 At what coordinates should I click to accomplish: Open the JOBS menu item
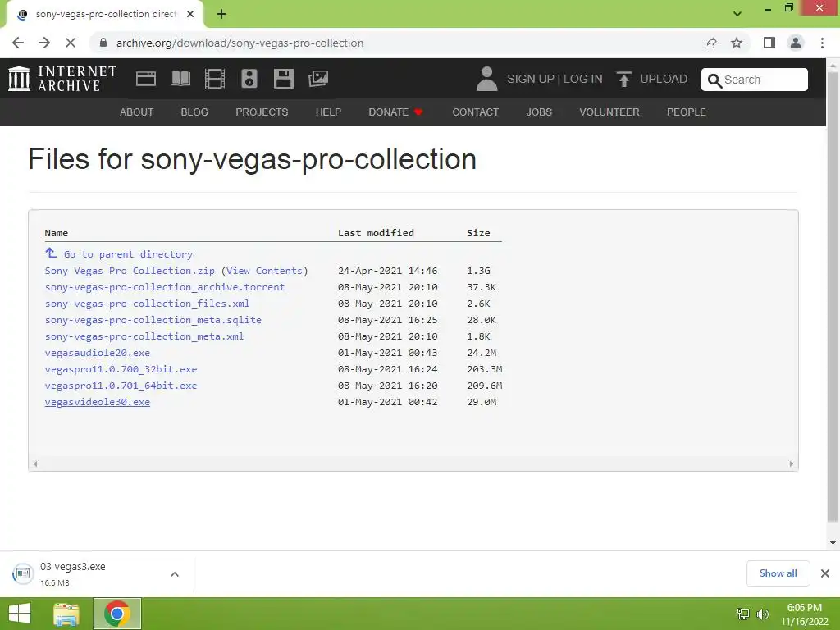pyautogui.click(x=539, y=112)
